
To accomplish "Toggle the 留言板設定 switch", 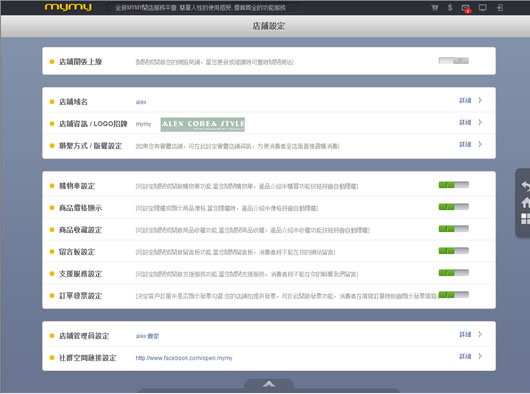I will (454, 251).
